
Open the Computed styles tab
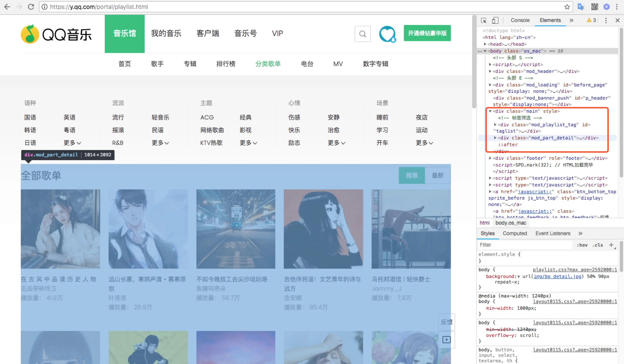[515, 233]
